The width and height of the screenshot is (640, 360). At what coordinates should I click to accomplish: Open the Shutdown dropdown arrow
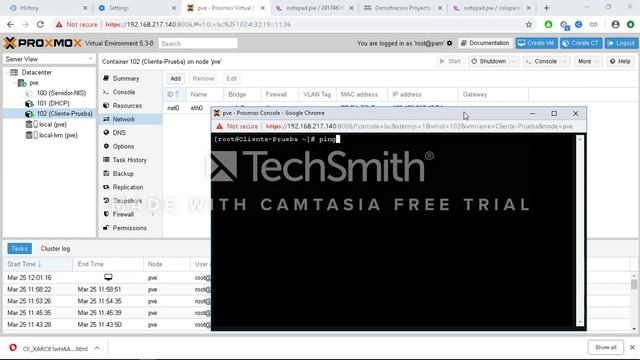click(x=514, y=61)
